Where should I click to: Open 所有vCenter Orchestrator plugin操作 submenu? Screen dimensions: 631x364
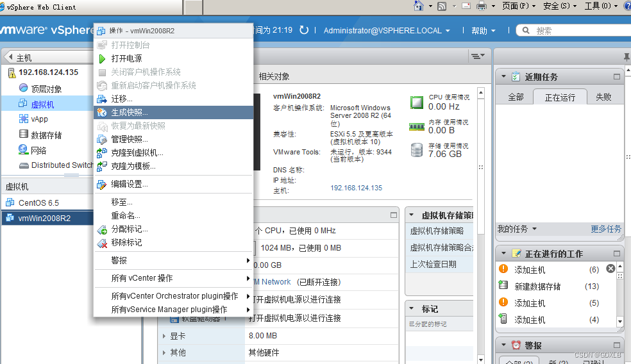pyautogui.click(x=173, y=296)
